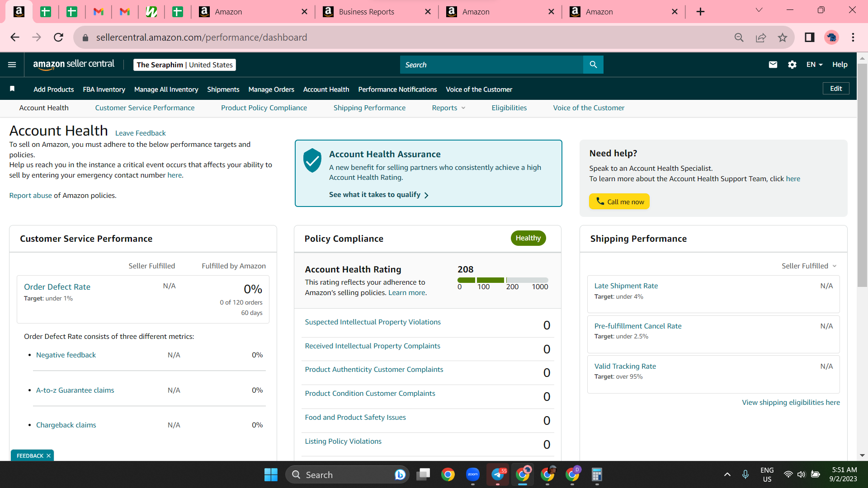Viewport: 868px width, 488px height.
Task: Close the FEEDBACK tab widget
Action: click(48, 456)
